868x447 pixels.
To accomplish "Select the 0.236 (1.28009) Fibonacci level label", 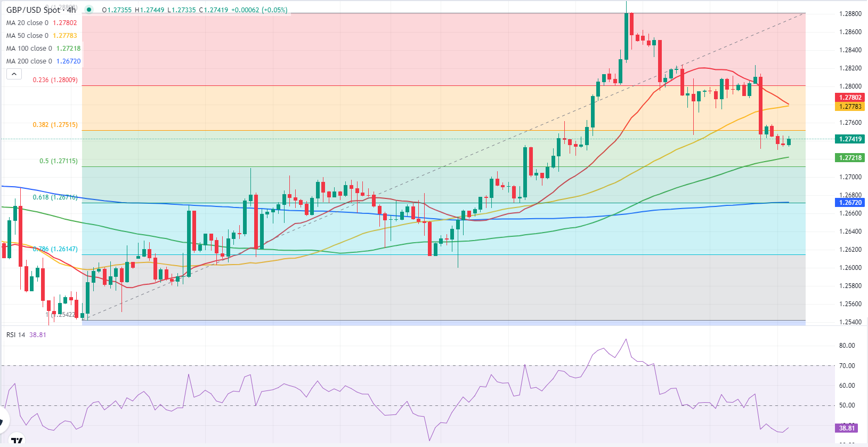I will [x=55, y=80].
